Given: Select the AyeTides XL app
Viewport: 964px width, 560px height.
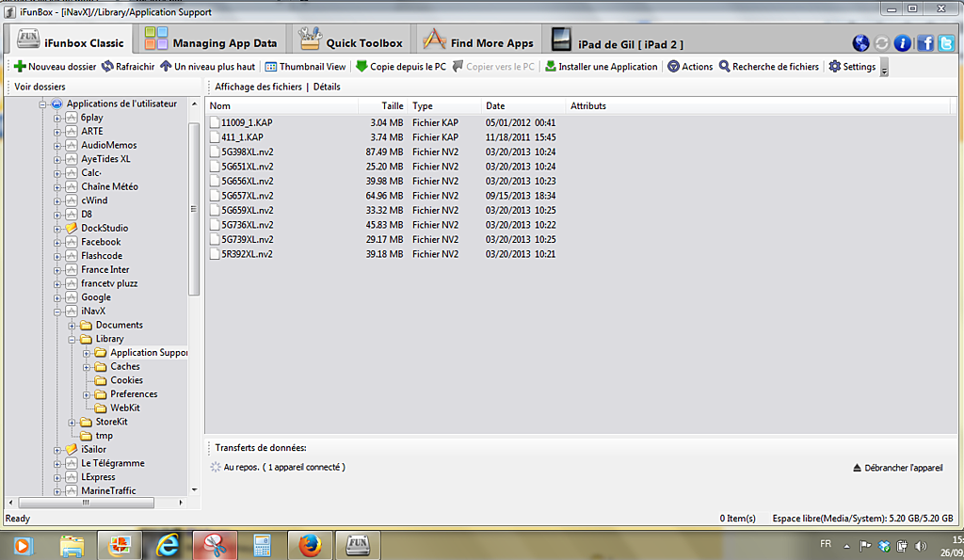Looking at the screenshot, I should 105,159.
